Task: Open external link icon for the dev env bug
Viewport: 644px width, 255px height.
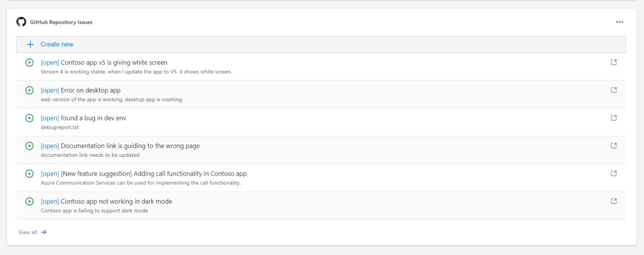Action: pos(613,118)
